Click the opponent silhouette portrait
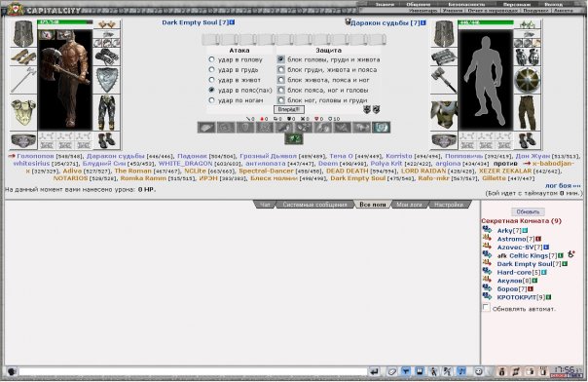 click(486, 80)
